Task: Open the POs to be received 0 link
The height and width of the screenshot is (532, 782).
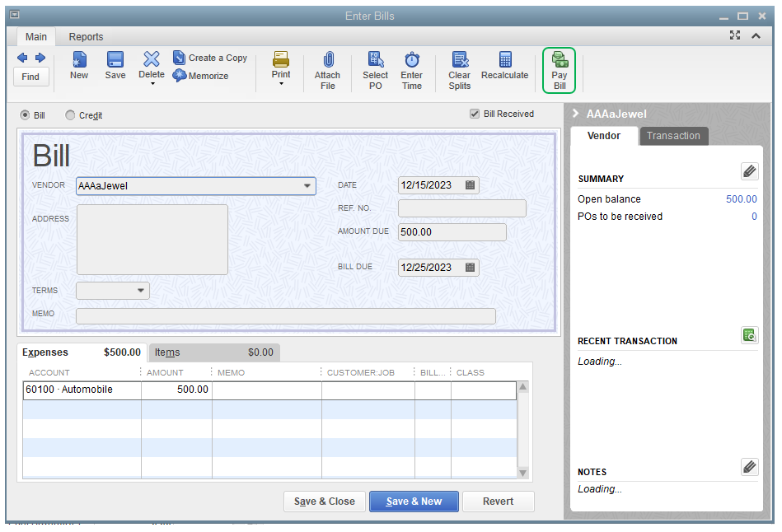Action: tap(754, 217)
